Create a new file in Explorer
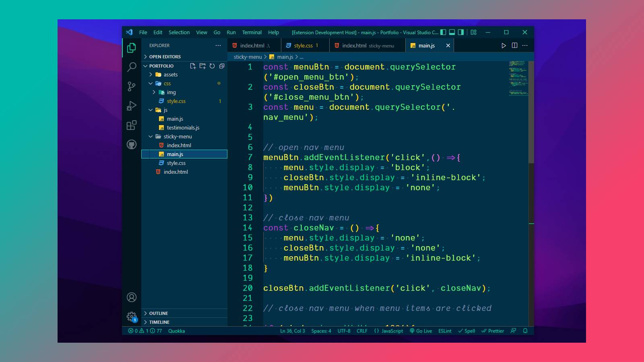644x362 pixels. pyautogui.click(x=193, y=66)
